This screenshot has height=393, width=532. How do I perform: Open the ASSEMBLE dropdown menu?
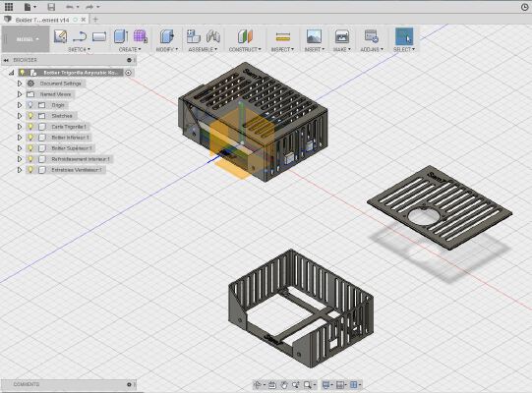203,49
